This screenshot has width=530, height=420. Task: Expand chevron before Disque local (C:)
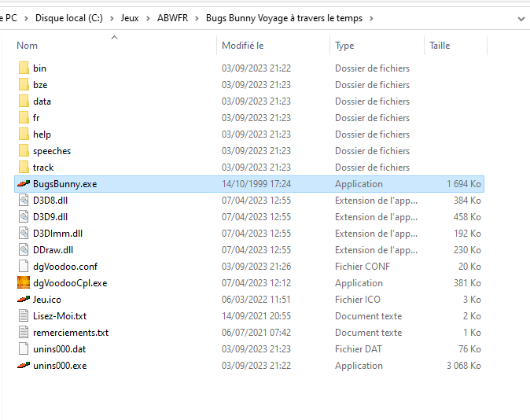point(26,18)
